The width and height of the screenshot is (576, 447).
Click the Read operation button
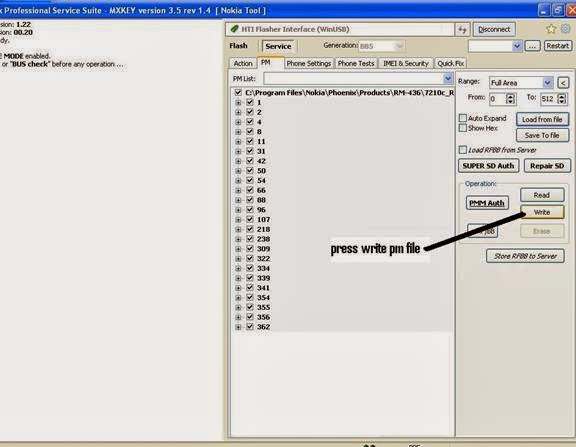(542, 195)
